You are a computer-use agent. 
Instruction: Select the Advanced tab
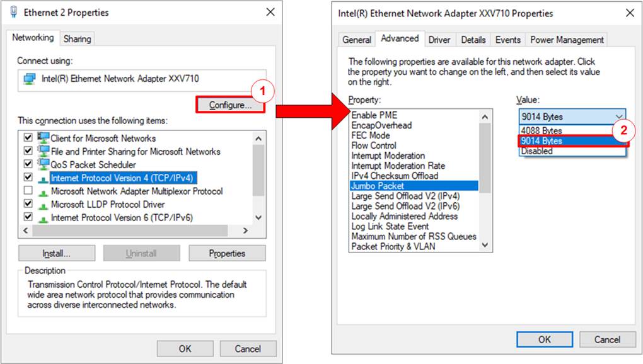(400, 38)
